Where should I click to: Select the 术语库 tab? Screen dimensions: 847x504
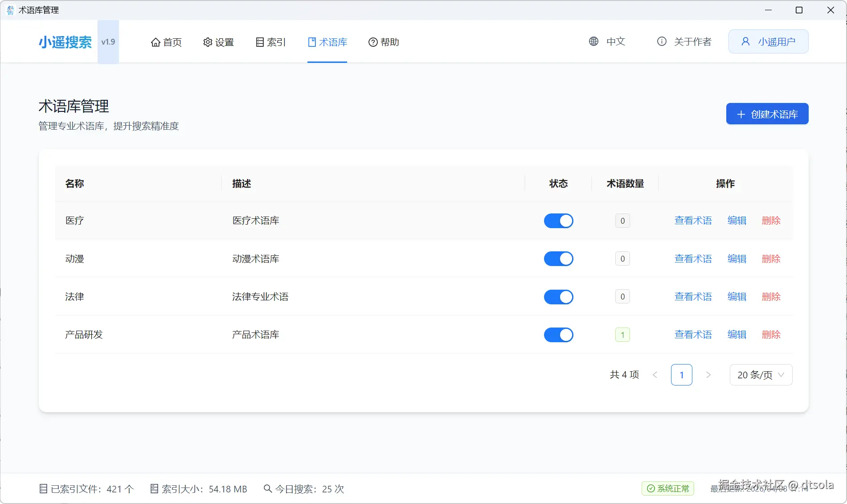(x=327, y=42)
